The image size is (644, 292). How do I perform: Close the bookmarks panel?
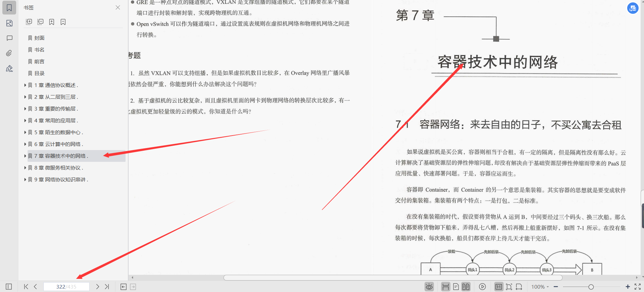[x=118, y=7]
